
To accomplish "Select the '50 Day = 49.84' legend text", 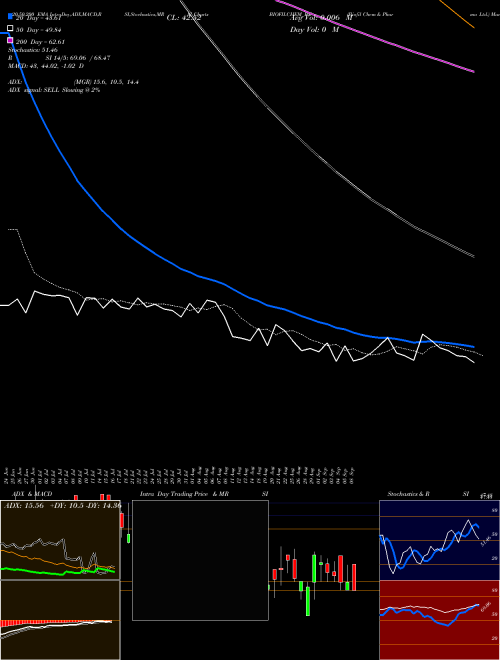I will [x=39, y=30].
